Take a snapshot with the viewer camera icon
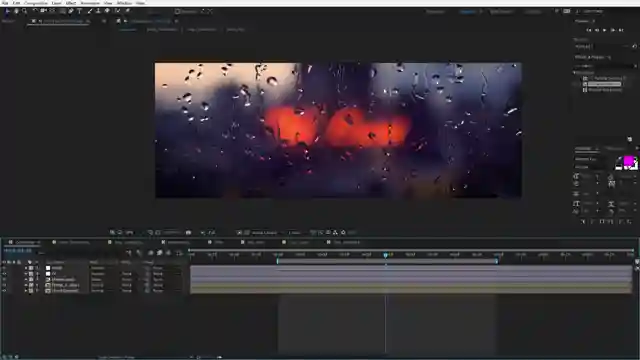640x360 pixels. 188,233
